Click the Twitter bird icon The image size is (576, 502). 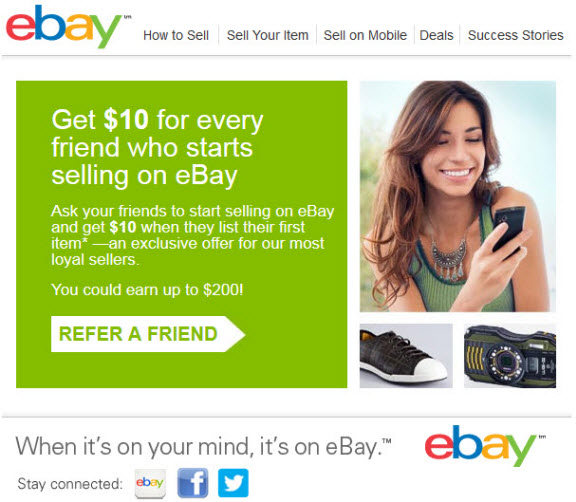click(233, 483)
